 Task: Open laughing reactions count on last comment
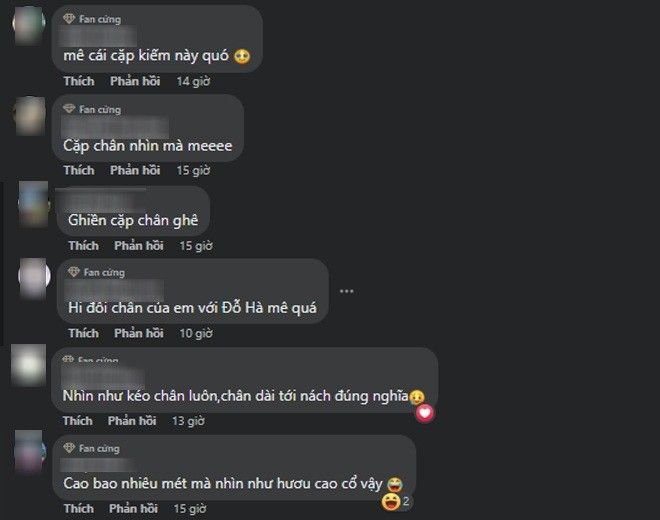coord(395,501)
